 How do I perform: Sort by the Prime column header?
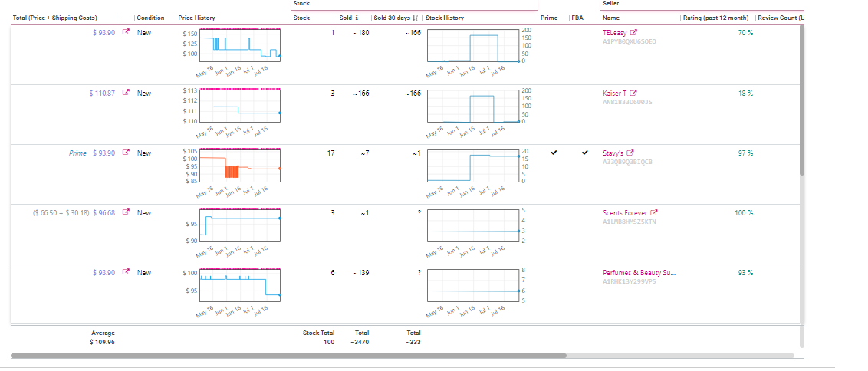pyautogui.click(x=548, y=18)
